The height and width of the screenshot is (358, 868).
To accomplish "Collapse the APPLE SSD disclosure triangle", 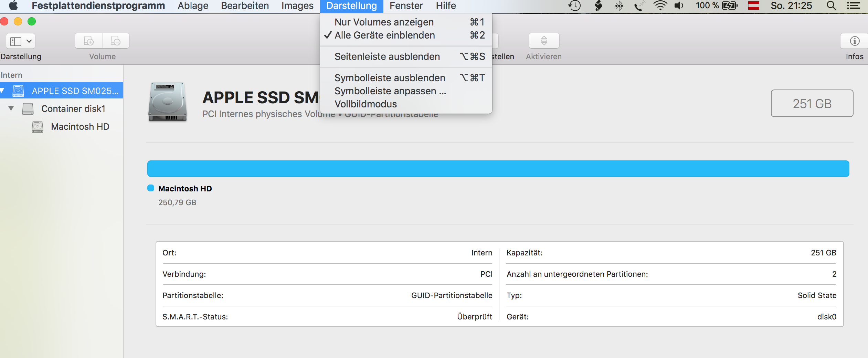I will tap(2, 91).
